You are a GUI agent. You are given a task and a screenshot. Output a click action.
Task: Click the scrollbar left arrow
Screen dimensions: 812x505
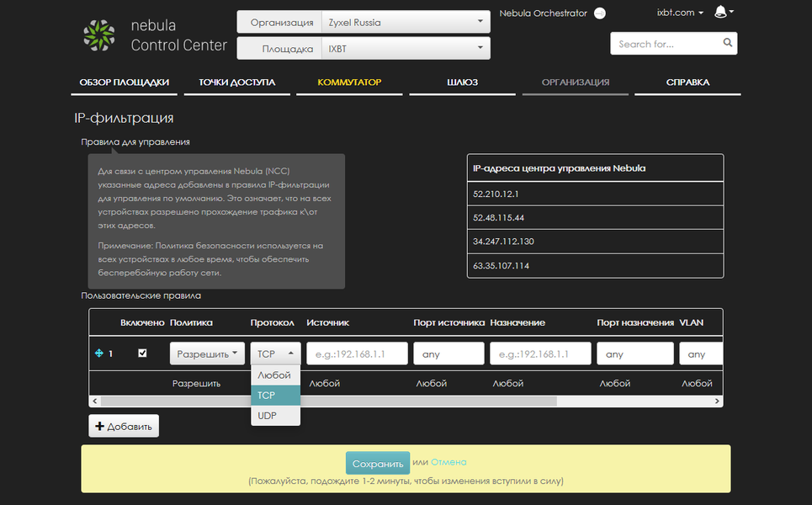pyautogui.click(x=95, y=401)
